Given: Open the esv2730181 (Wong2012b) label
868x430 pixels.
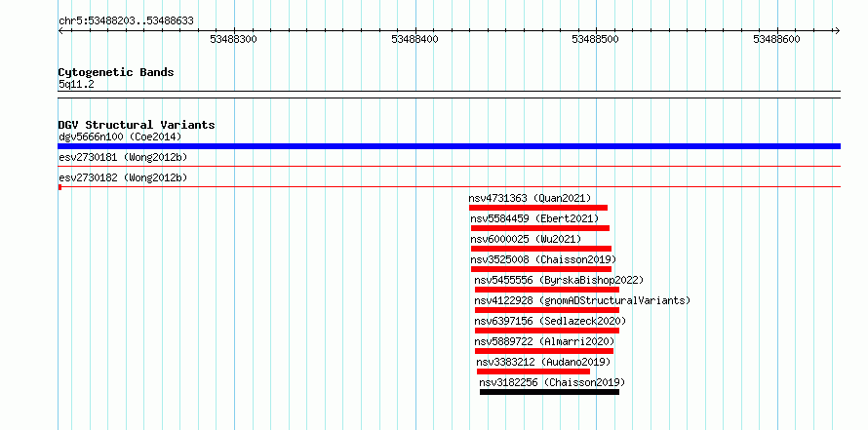Looking at the screenshot, I should (x=123, y=157).
